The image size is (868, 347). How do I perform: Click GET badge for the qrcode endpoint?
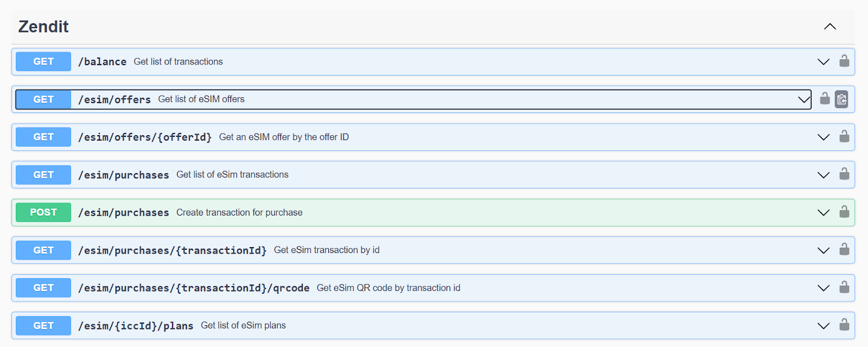pos(43,288)
